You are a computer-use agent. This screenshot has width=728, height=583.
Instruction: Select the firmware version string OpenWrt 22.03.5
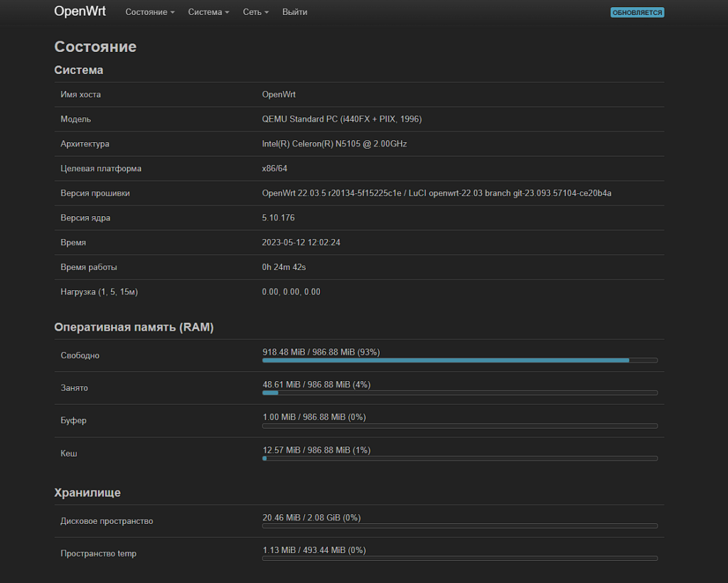pyautogui.click(x=437, y=193)
